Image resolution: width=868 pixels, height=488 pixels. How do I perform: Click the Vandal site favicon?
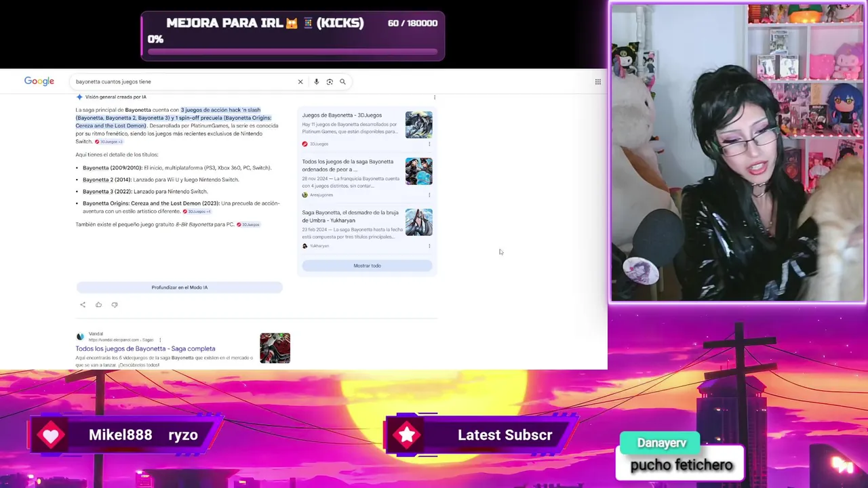pos(80,337)
